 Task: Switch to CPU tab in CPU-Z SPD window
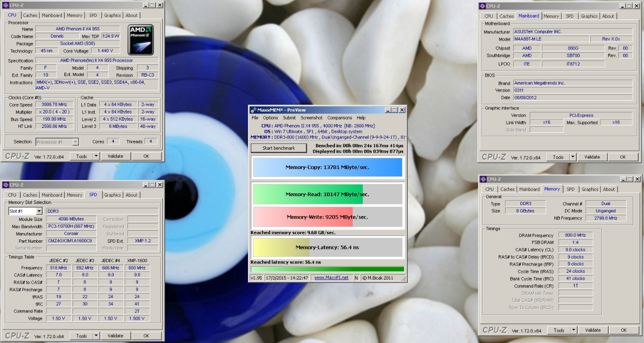click(12, 195)
